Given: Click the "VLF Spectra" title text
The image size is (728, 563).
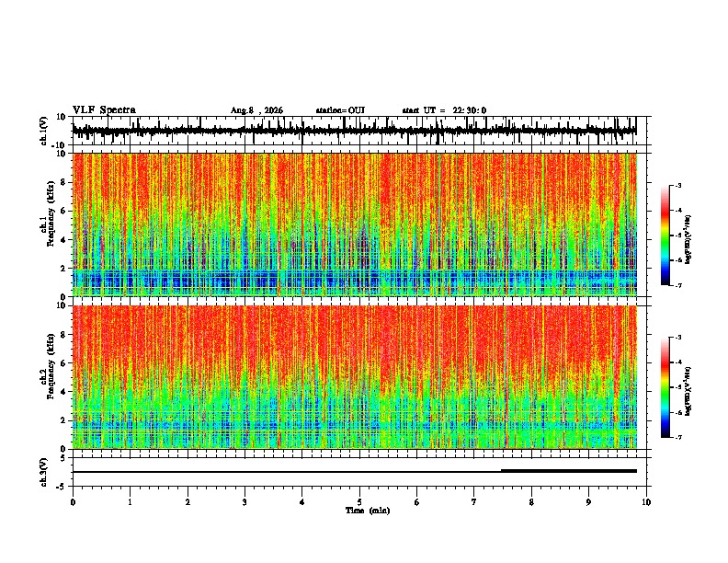Looking at the screenshot, I should coord(104,110).
